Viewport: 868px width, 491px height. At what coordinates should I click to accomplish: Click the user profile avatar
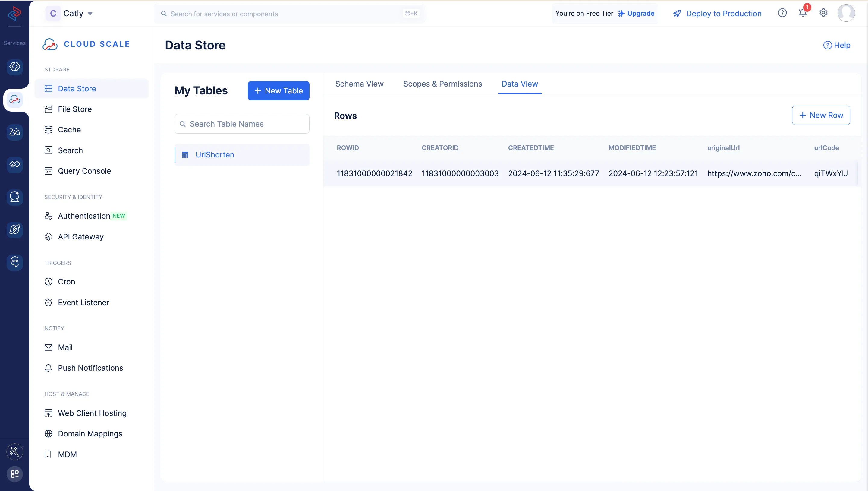[x=846, y=13]
